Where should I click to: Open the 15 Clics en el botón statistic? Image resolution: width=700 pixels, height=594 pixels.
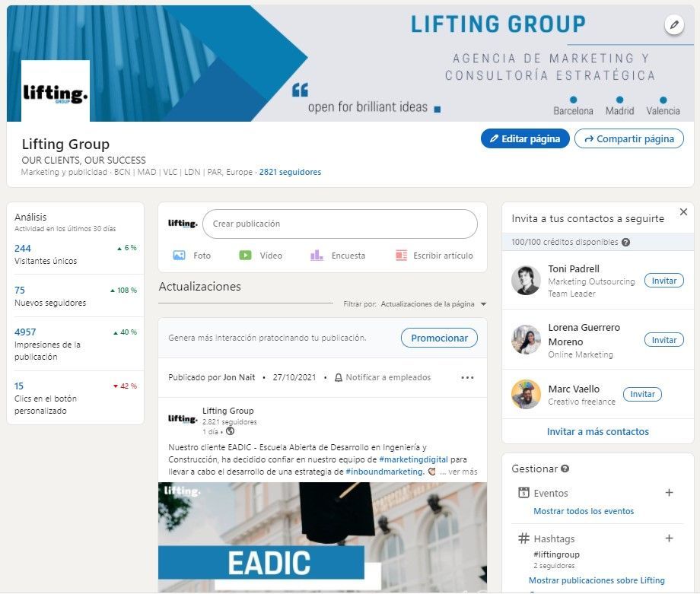pyautogui.click(x=75, y=398)
